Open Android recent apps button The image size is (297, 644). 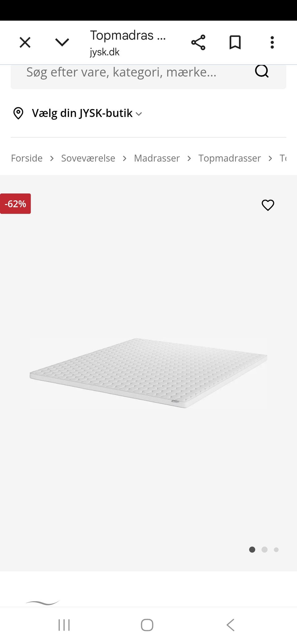(64, 625)
